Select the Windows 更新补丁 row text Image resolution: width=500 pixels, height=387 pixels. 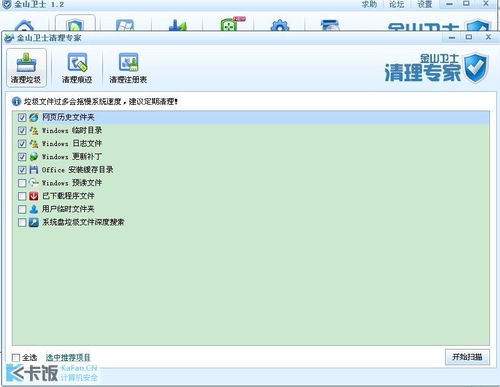(72, 157)
